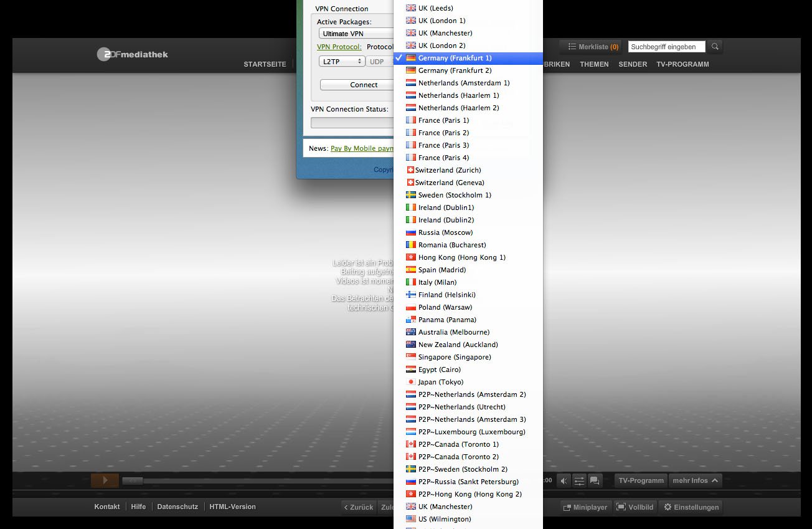Screen dimensions: 812x529
Task: Select UK (London 2) server
Action: coord(468,45)
